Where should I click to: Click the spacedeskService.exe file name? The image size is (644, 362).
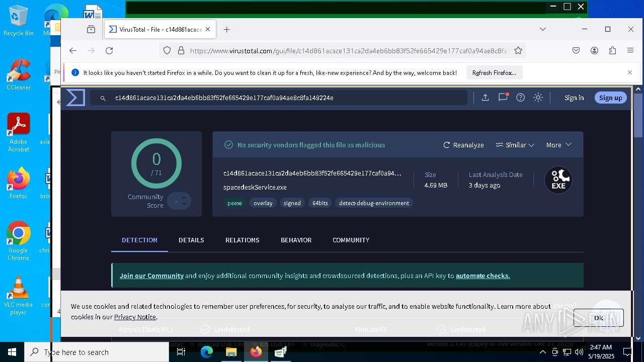click(x=255, y=187)
